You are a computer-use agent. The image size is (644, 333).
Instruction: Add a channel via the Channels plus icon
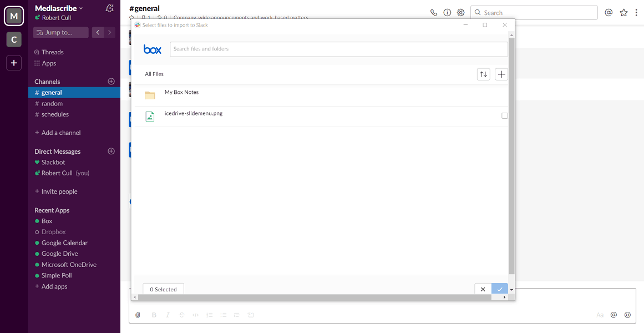click(x=111, y=82)
